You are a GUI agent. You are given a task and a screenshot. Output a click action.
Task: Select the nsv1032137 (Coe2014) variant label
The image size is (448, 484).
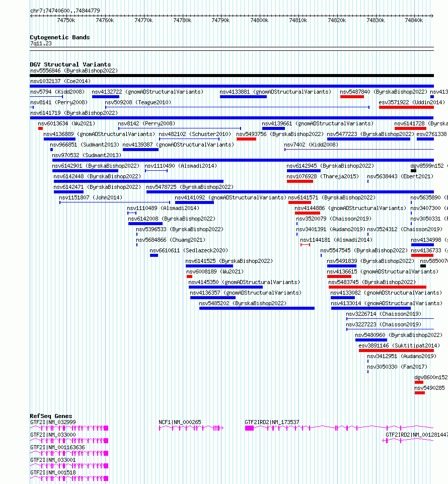[x=60, y=81]
